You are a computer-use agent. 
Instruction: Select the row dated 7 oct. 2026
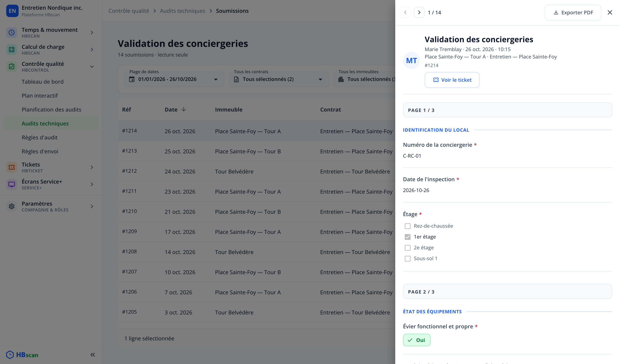[x=257, y=292]
